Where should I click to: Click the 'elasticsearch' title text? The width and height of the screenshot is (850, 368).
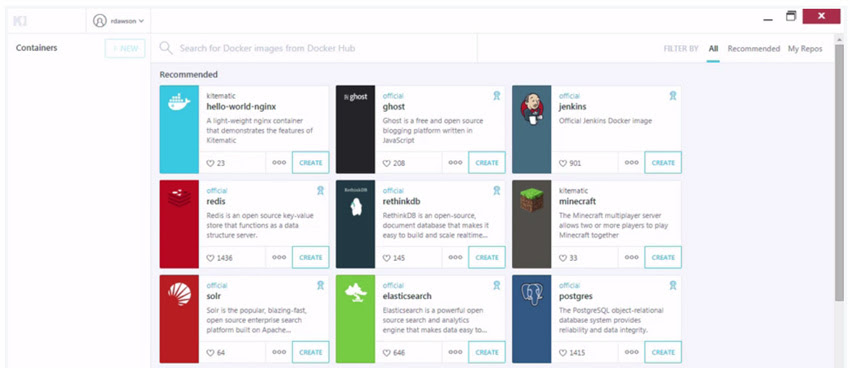407,296
